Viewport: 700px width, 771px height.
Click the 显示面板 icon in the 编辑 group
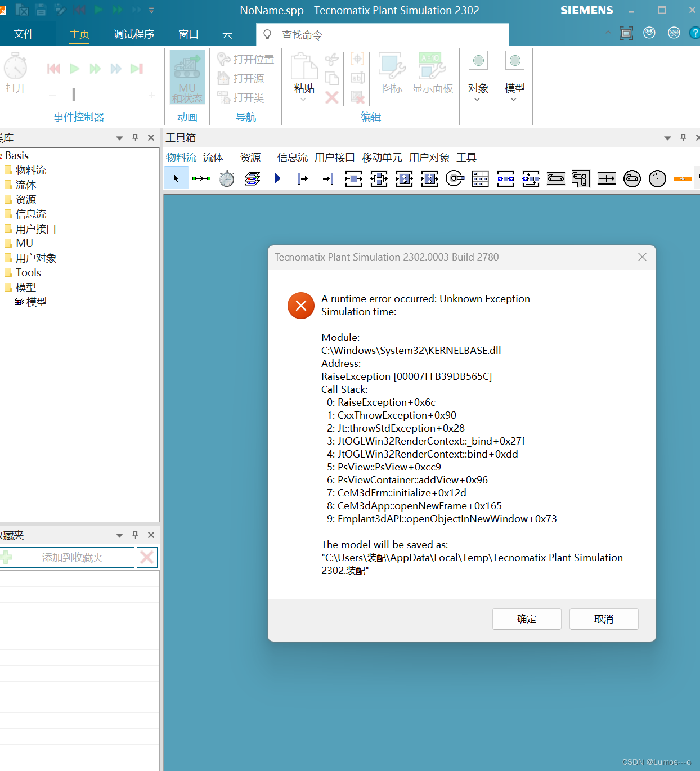[432, 73]
